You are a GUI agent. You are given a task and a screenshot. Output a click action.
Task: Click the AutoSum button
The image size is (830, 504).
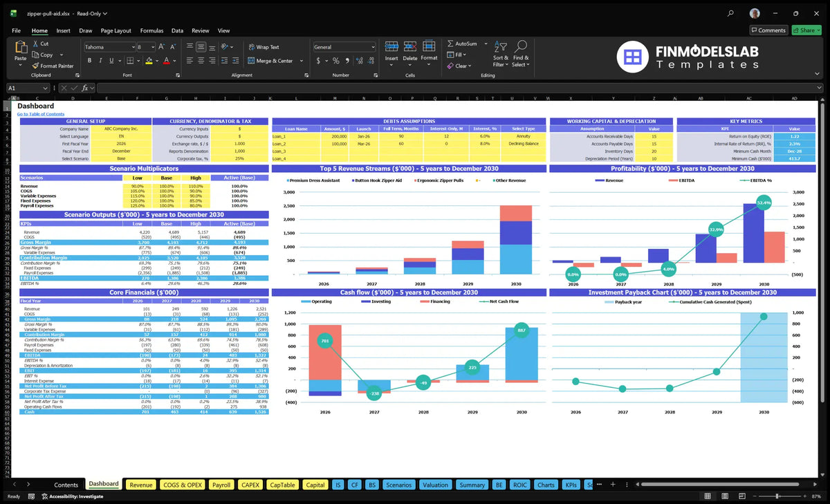click(462, 44)
